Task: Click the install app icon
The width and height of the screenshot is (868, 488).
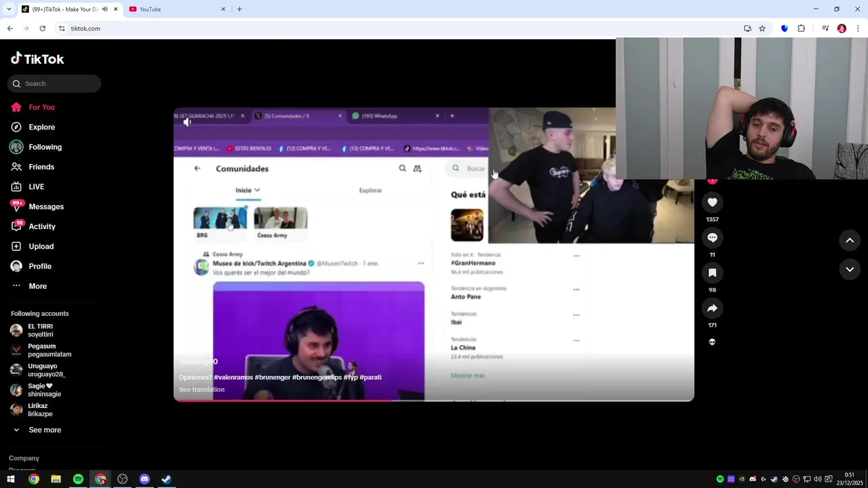Action: point(747,28)
